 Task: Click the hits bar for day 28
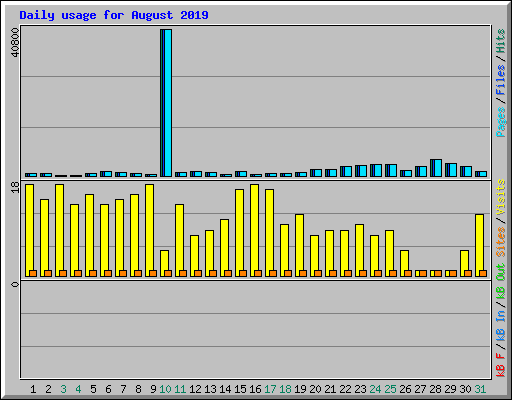coord(436,168)
